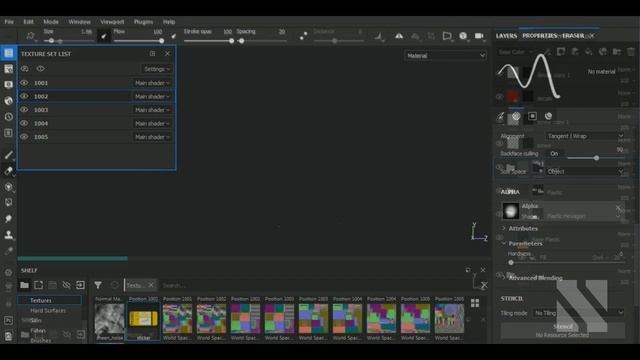This screenshot has width=640, height=360.
Task: Toggle size pen pressure button
Action: tap(104, 36)
